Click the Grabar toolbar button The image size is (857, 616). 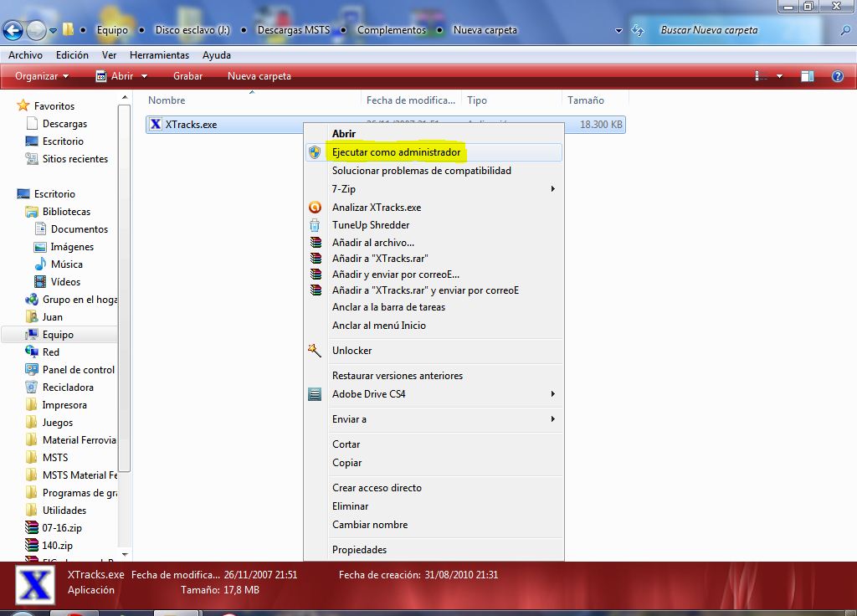(187, 76)
